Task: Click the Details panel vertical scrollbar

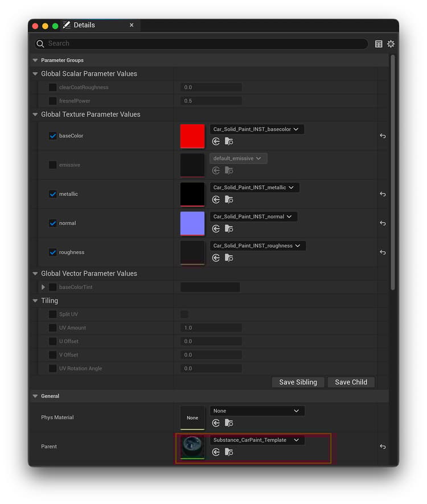Action: pos(393,173)
